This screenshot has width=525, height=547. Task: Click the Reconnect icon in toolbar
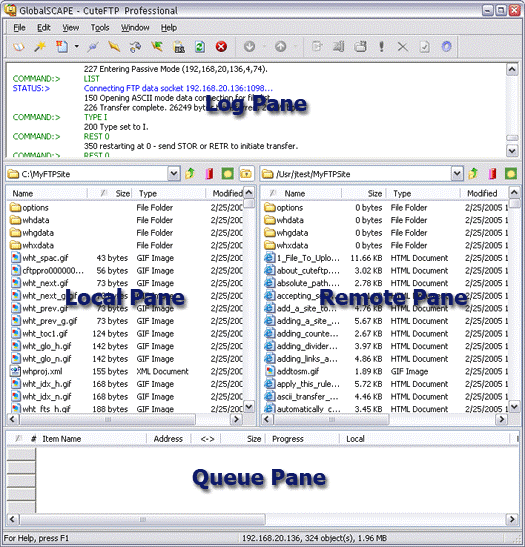tap(135, 46)
